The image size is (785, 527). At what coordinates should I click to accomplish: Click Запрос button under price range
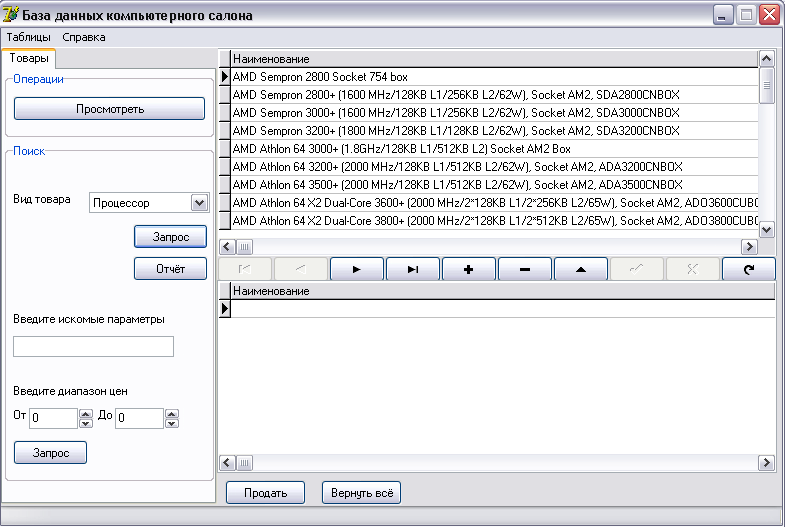(x=51, y=452)
